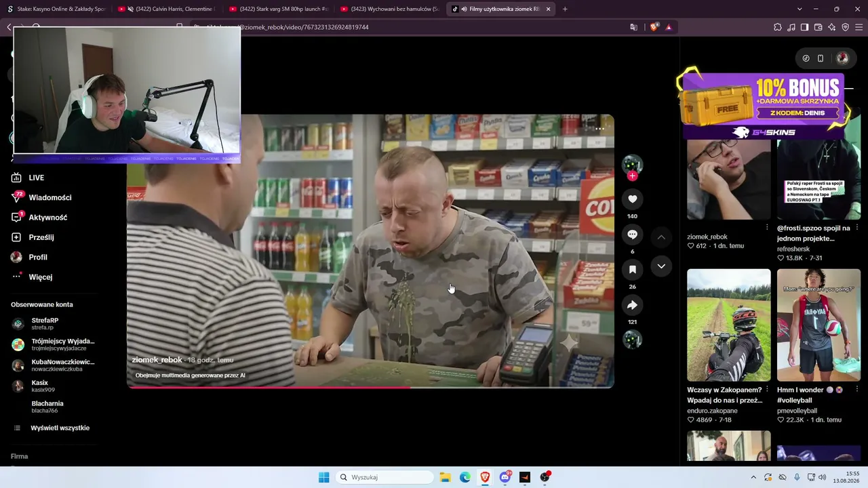Screen dimensions: 868x488
Task: Open the TikTok profile avatar menu
Action: tap(842, 58)
